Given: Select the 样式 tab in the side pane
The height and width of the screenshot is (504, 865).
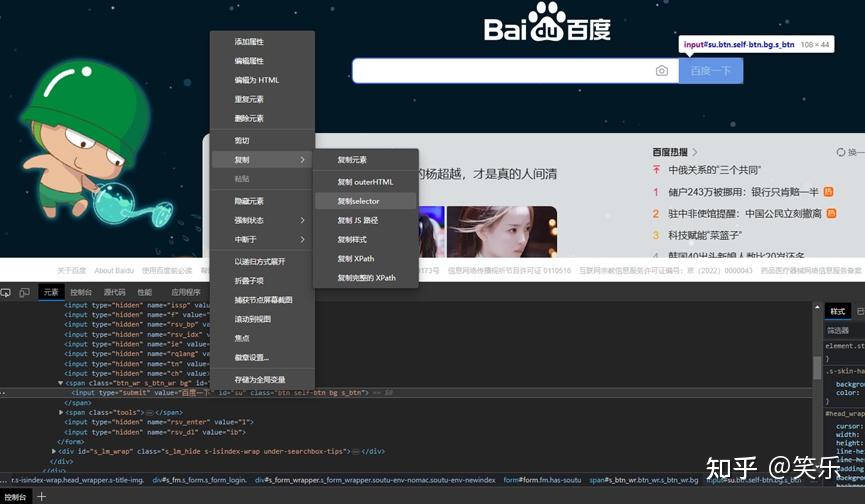Looking at the screenshot, I should [837, 312].
